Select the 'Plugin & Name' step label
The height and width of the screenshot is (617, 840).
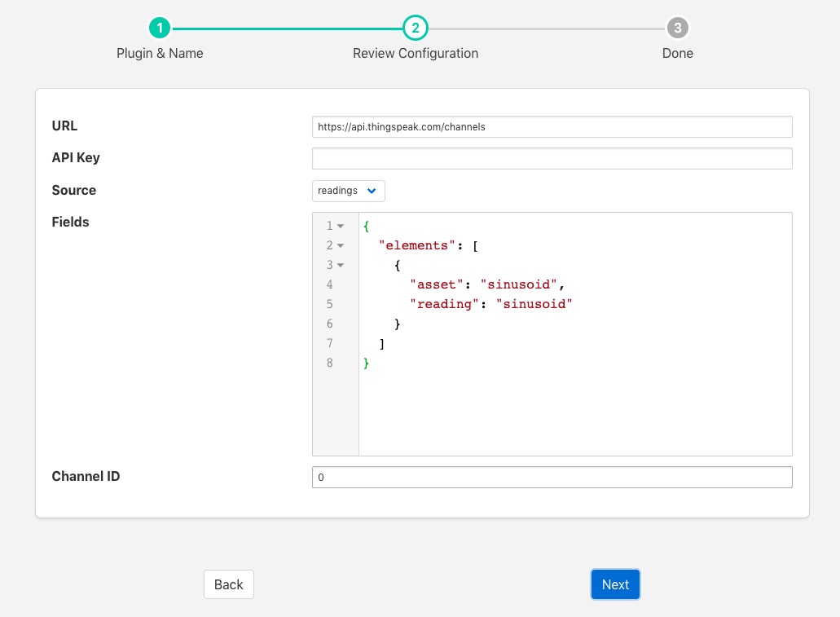160,53
